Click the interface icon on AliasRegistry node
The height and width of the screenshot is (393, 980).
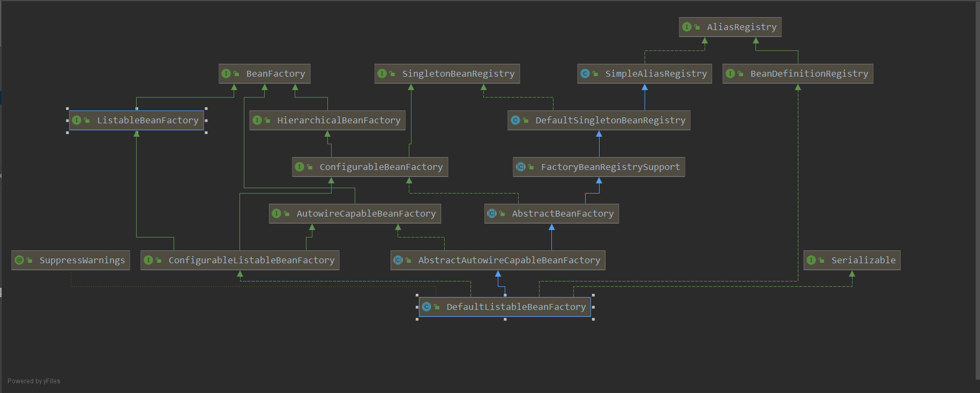click(687, 27)
